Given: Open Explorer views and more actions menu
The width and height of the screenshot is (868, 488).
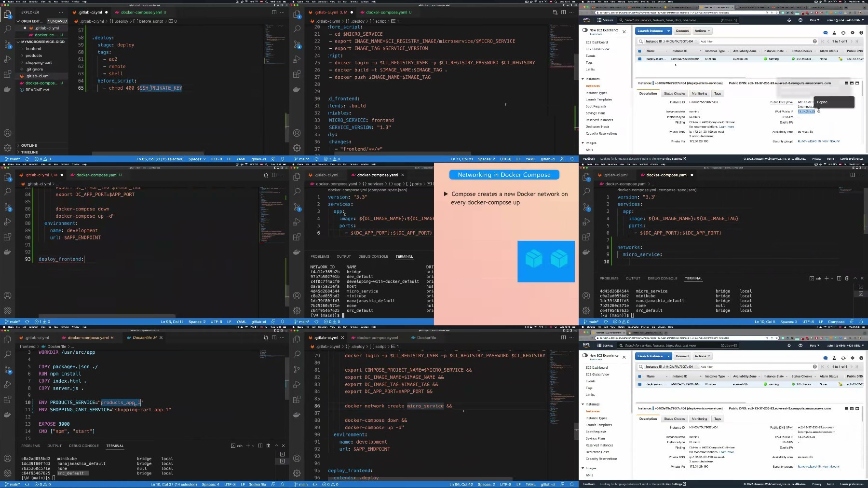Looking at the screenshot, I should point(61,12).
